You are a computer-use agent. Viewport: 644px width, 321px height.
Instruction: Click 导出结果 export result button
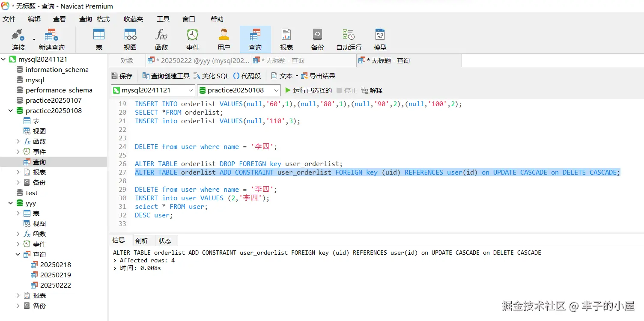point(318,76)
